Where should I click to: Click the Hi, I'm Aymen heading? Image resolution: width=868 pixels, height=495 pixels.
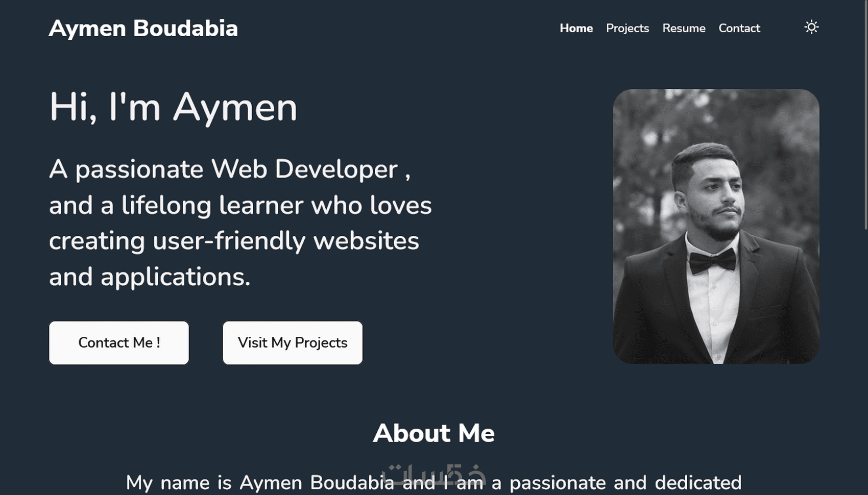click(173, 107)
